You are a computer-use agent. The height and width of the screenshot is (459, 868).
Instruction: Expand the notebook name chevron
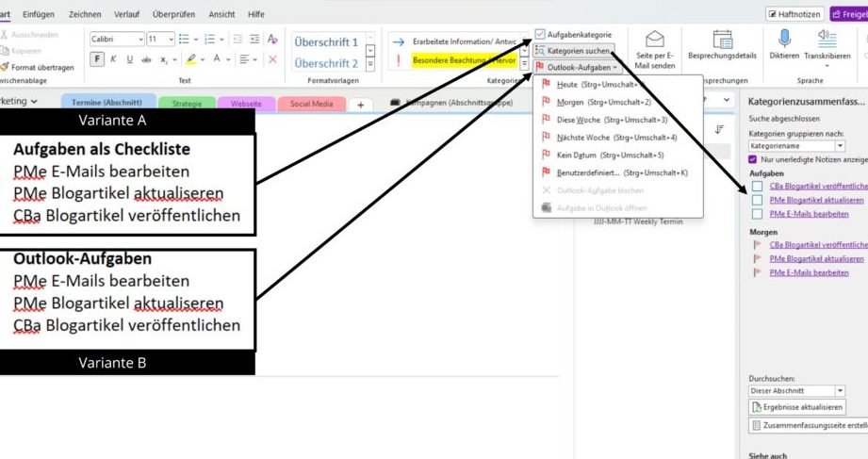34,102
